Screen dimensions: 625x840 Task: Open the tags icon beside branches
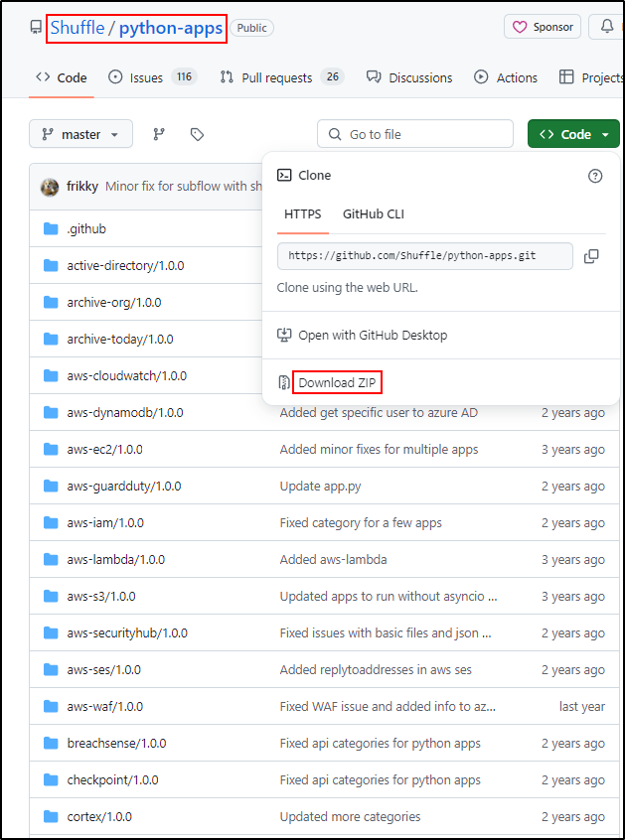tap(197, 134)
